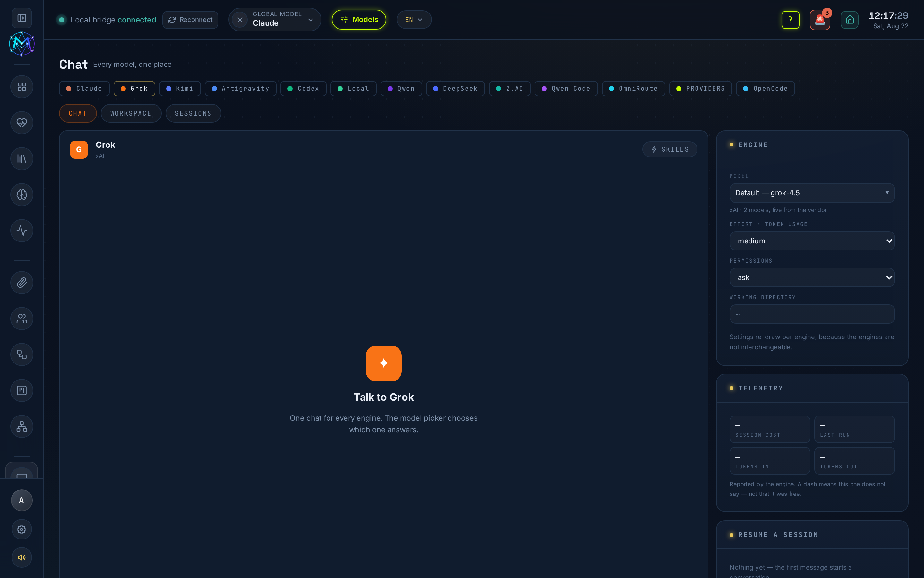Image resolution: width=924 pixels, height=578 pixels.
Task: Open the paperclip attachments icon
Action: (22, 283)
